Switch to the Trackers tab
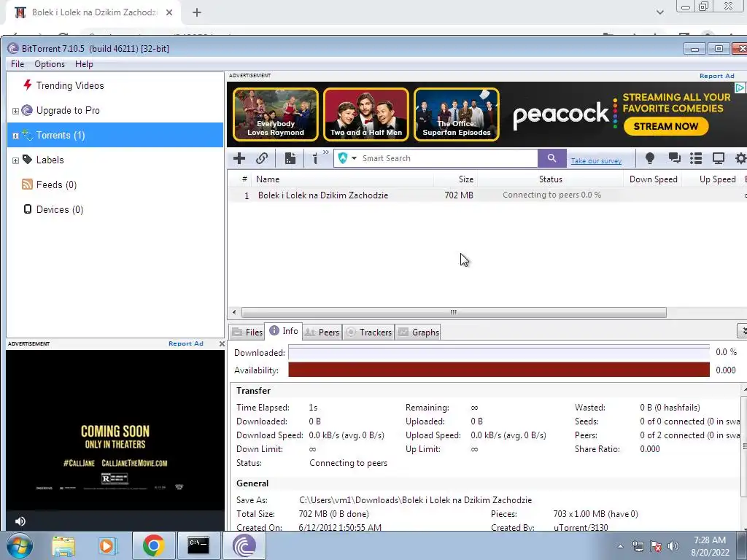Viewport: 747px width, 560px height. (368, 332)
